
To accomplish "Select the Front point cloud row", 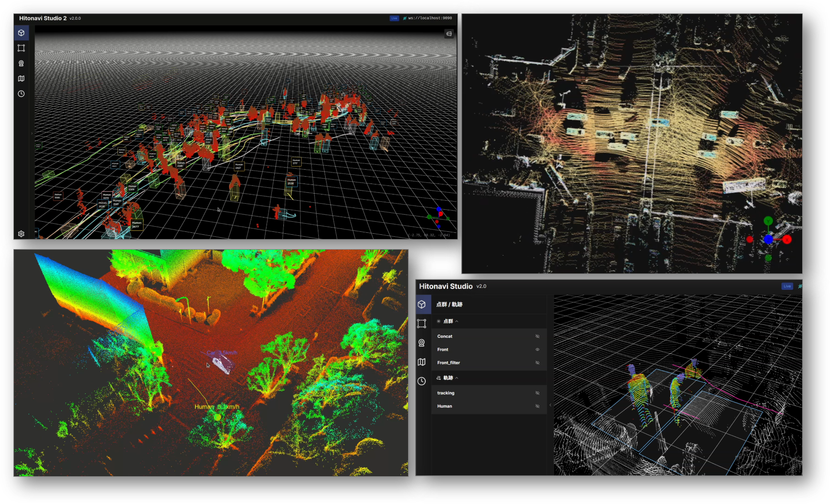I will 489,349.
